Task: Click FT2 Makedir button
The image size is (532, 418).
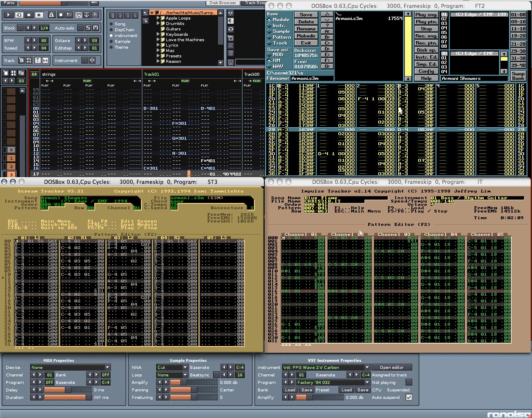Action: [x=306, y=36]
